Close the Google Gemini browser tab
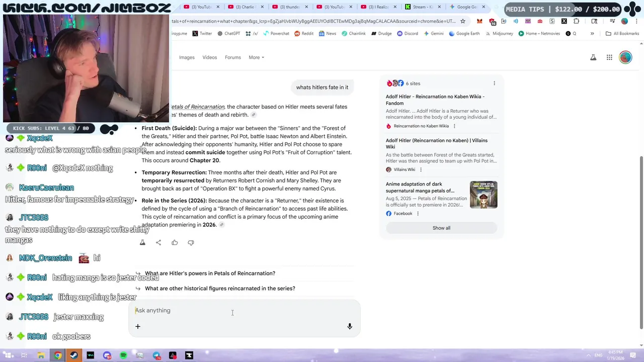The image size is (644, 362). click(484, 7)
